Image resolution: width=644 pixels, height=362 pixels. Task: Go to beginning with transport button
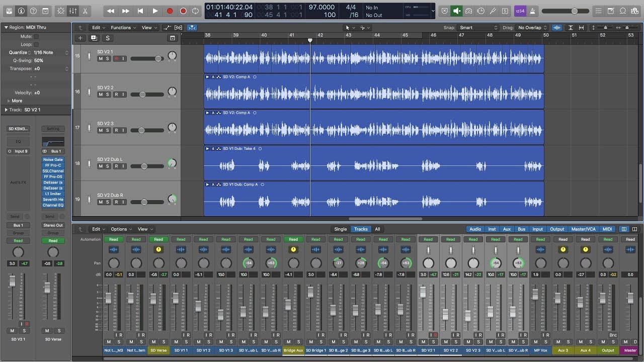pyautogui.click(x=140, y=11)
